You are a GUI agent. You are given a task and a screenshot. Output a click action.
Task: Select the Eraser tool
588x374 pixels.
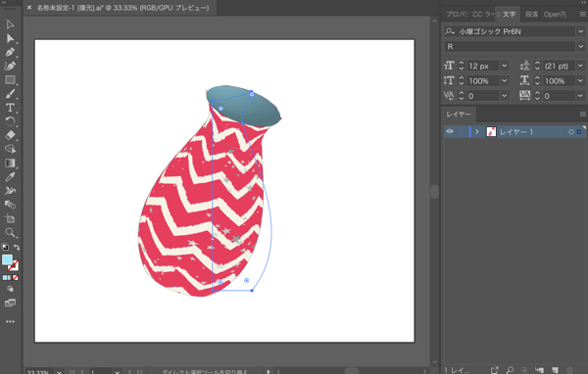[10, 135]
